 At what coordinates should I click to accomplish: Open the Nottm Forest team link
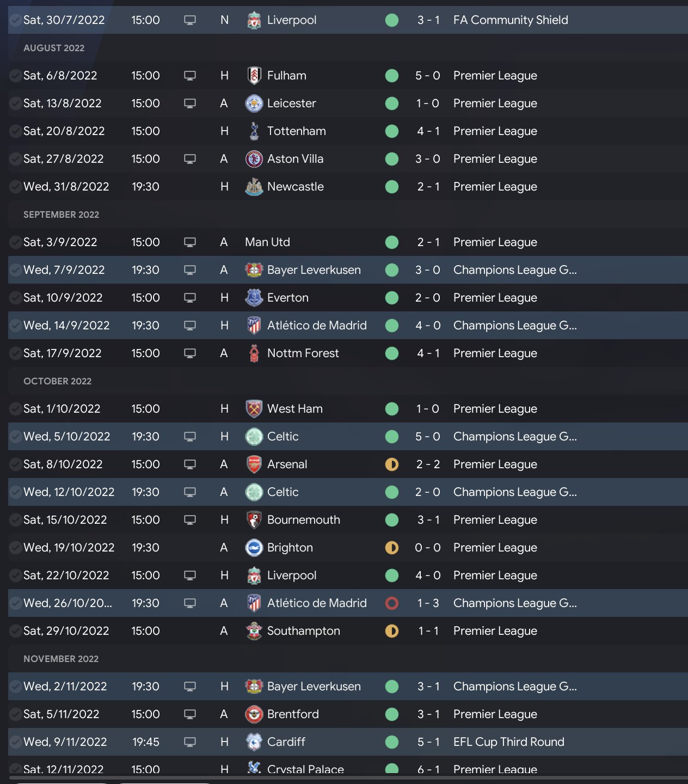pos(303,353)
